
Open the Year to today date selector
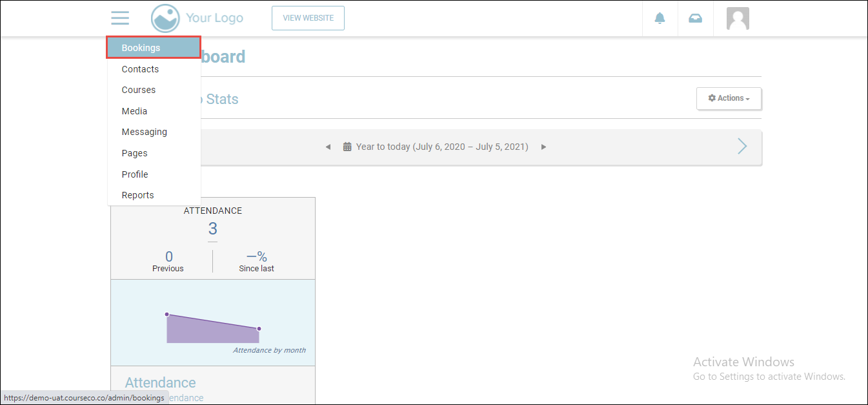point(442,147)
